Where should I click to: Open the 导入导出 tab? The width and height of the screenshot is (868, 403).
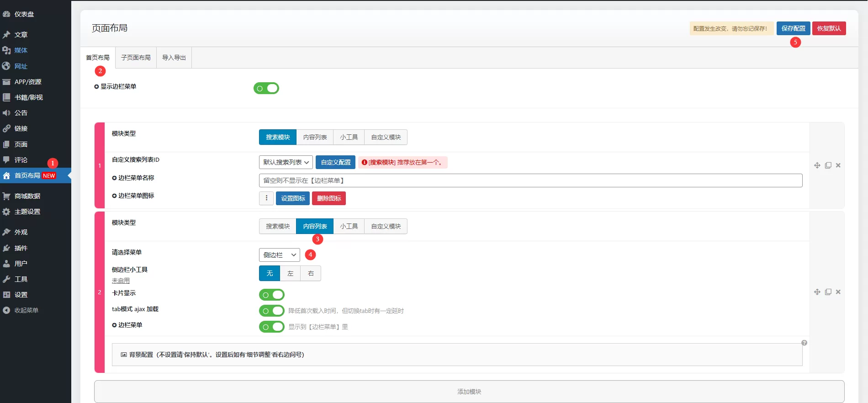click(x=174, y=58)
